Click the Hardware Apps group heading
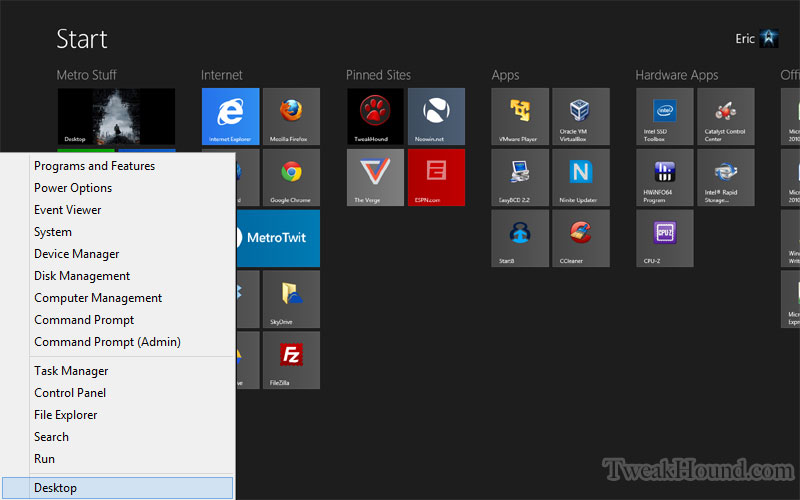Viewport: 800px width, 500px height. pyautogui.click(x=677, y=76)
